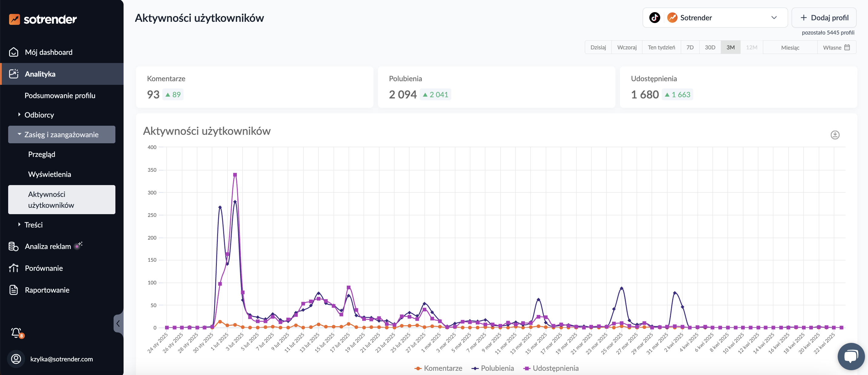Viewport: 868px width, 375px height.
Task: Collapse the sidebar using the arrow handle
Action: (x=118, y=324)
